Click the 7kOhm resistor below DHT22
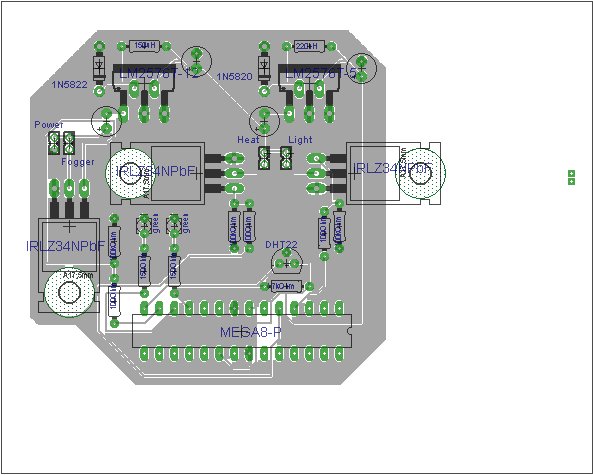This screenshot has height=475, width=593. click(287, 286)
